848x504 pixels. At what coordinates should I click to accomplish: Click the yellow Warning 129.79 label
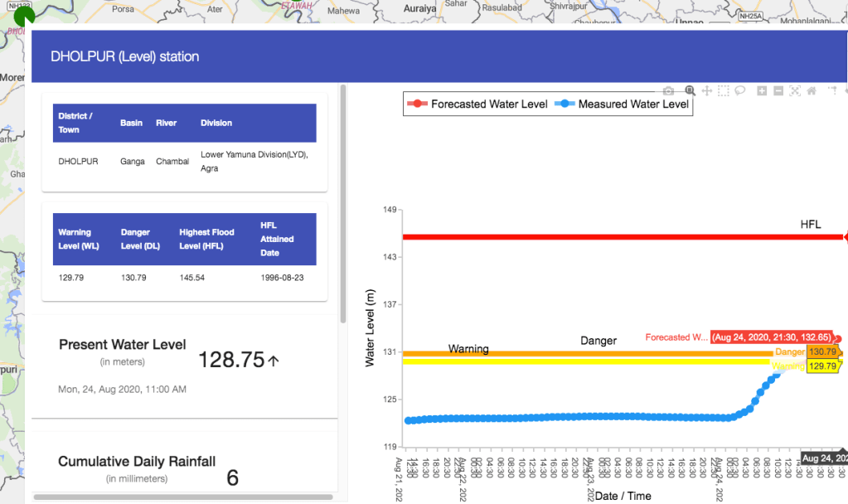click(822, 366)
